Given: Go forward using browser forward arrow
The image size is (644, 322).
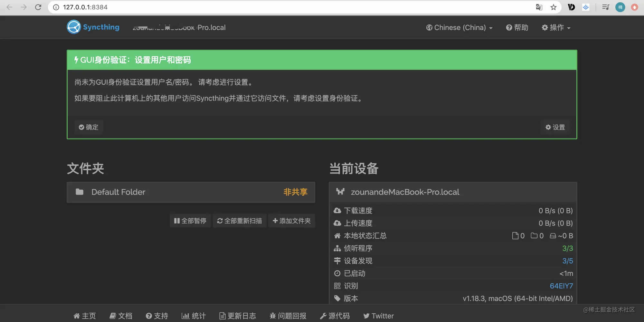Looking at the screenshot, I should (24, 7).
